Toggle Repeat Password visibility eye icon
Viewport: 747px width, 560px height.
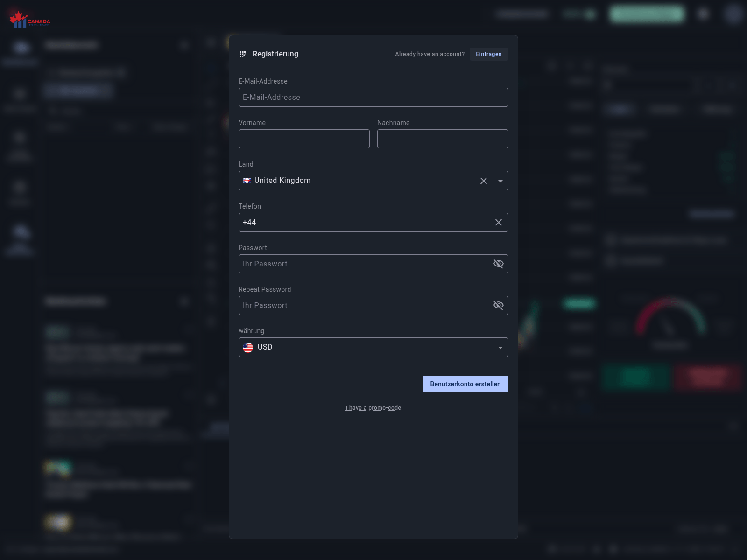coord(499,306)
